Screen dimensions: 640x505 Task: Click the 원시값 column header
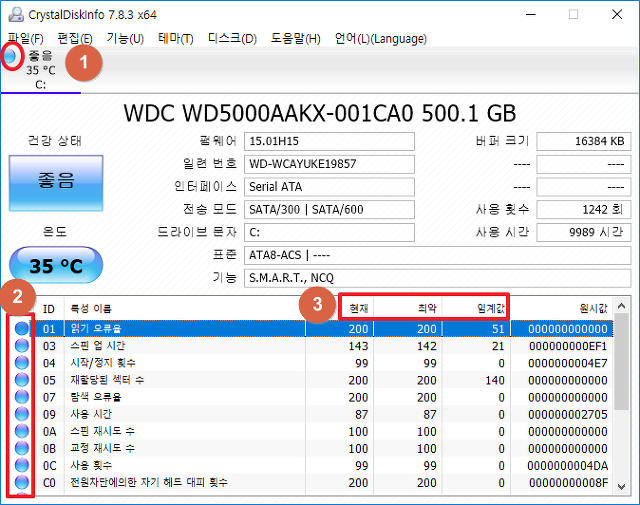coord(562,309)
